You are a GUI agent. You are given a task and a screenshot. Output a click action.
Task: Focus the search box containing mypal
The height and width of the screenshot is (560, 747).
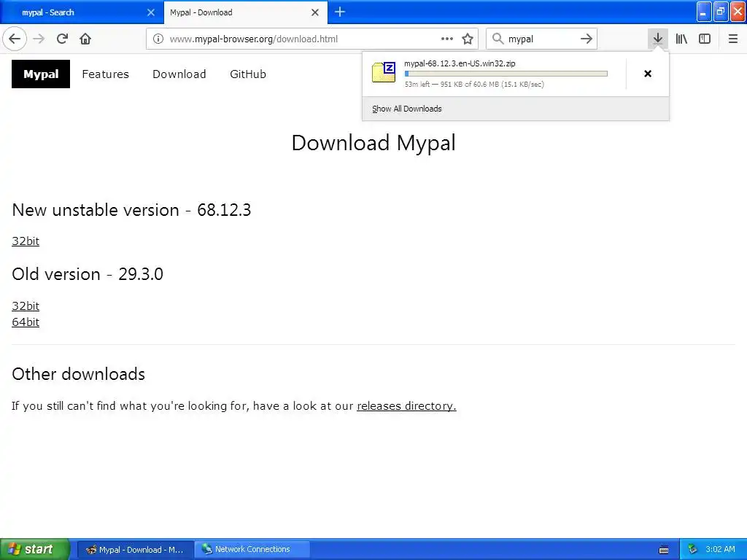point(541,39)
